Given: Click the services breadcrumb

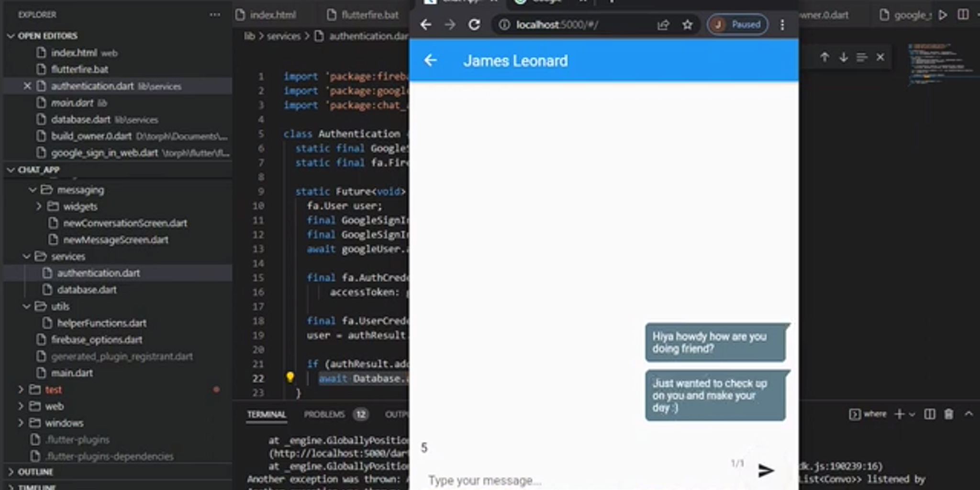Looking at the screenshot, I should [x=283, y=36].
